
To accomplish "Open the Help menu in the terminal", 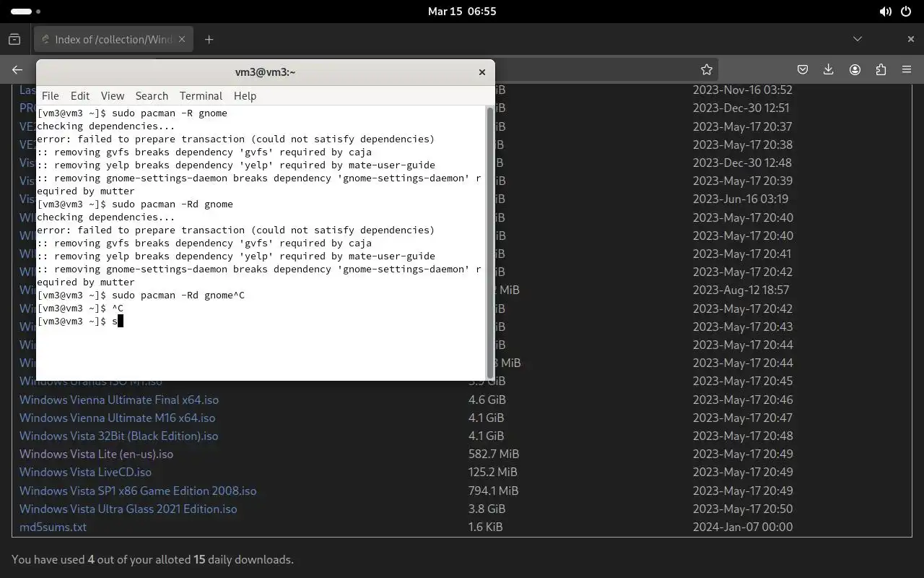I will (x=245, y=95).
